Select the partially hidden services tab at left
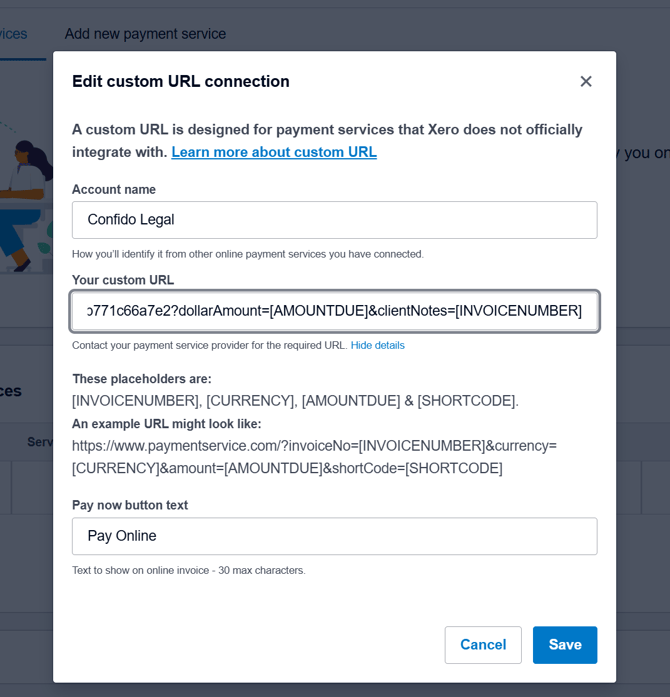The height and width of the screenshot is (697, 670). pos(14,34)
